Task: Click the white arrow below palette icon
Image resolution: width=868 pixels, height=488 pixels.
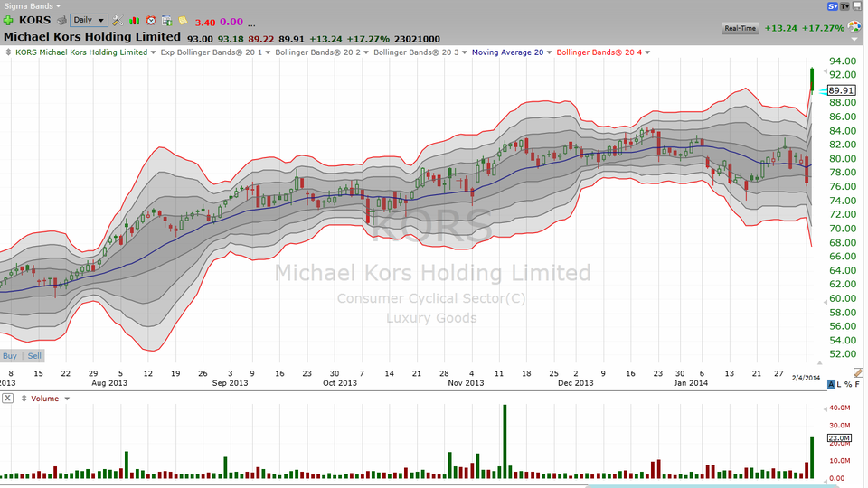Action: (x=854, y=39)
